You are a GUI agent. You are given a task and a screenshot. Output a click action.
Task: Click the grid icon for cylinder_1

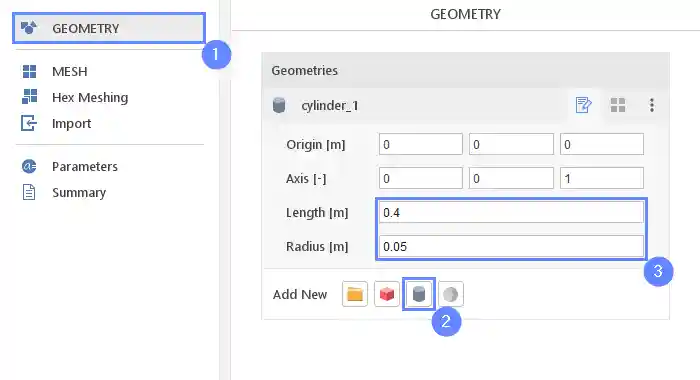tap(618, 105)
